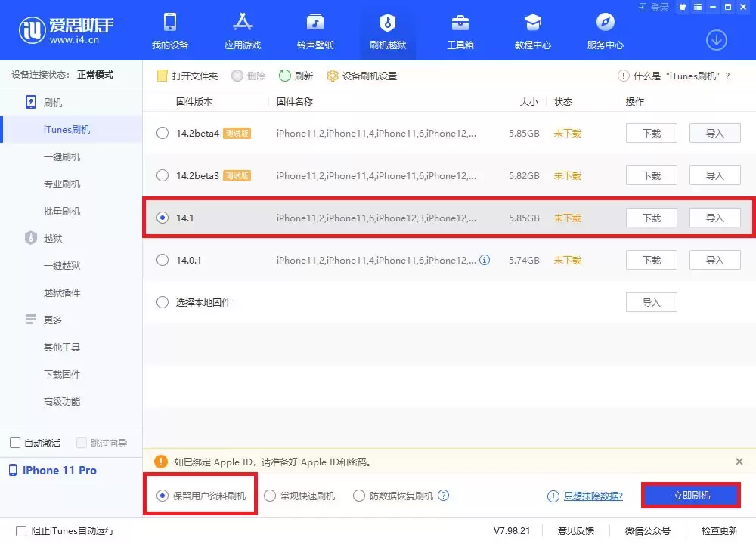Open iTunes刷机 in the sidebar

point(71,129)
